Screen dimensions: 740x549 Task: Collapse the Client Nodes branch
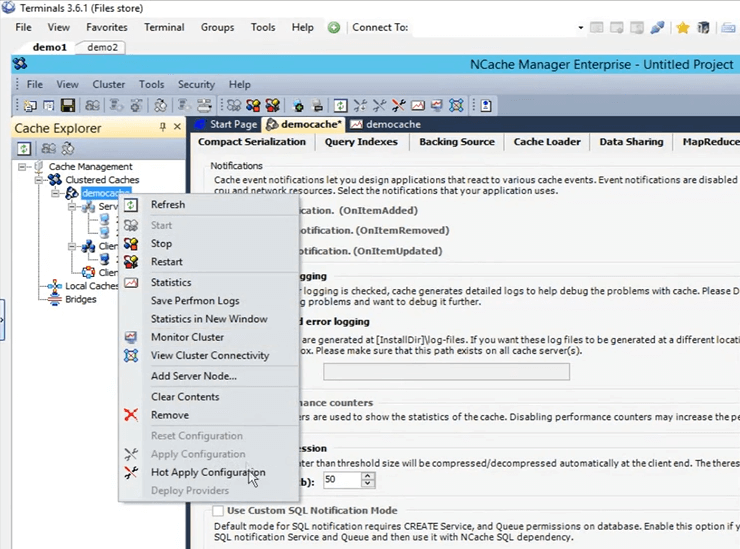pos(72,246)
